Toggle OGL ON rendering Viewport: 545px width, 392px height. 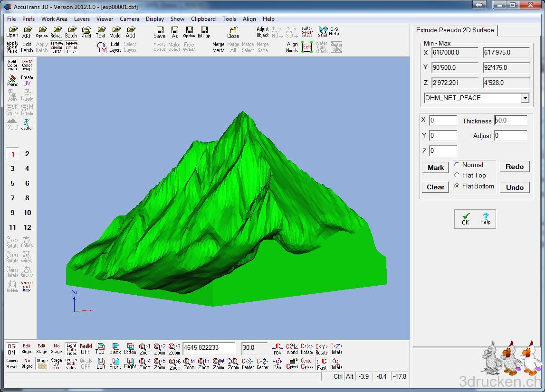coord(12,349)
